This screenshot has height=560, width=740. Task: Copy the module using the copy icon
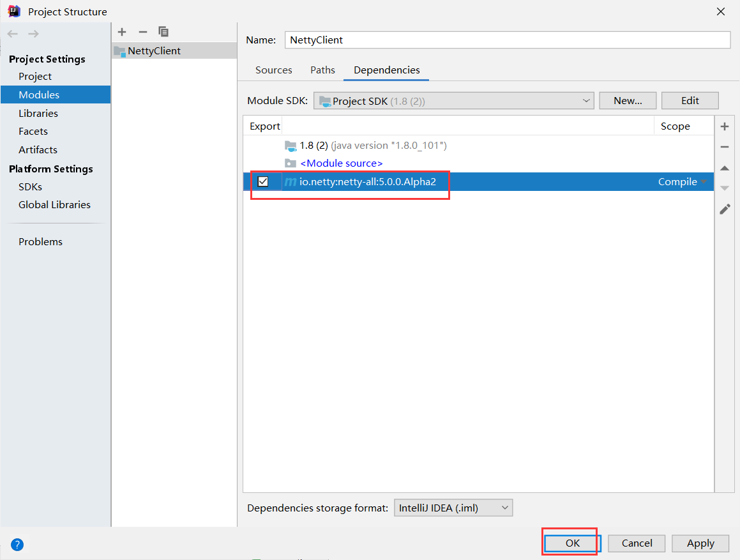click(x=163, y=32)
